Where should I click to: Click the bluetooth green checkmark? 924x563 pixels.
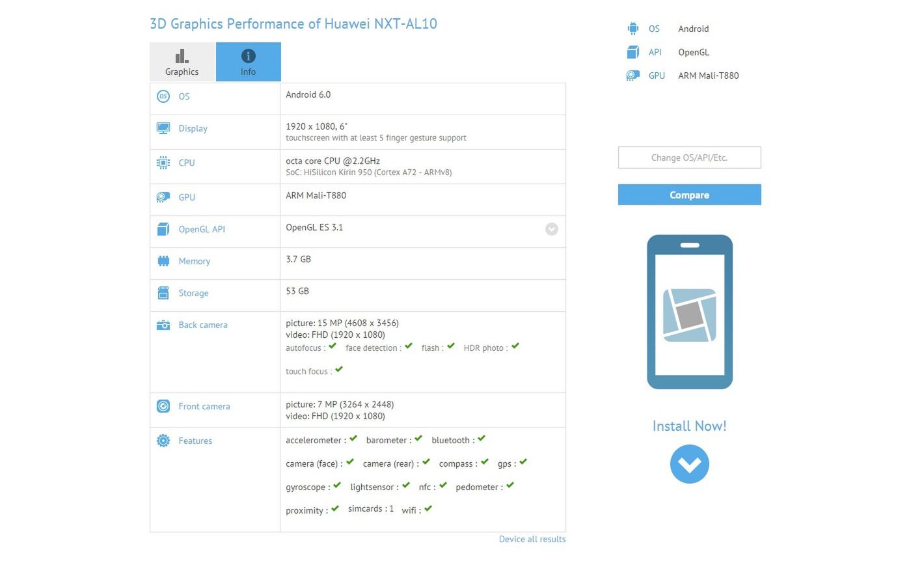[x=482, y=439]
